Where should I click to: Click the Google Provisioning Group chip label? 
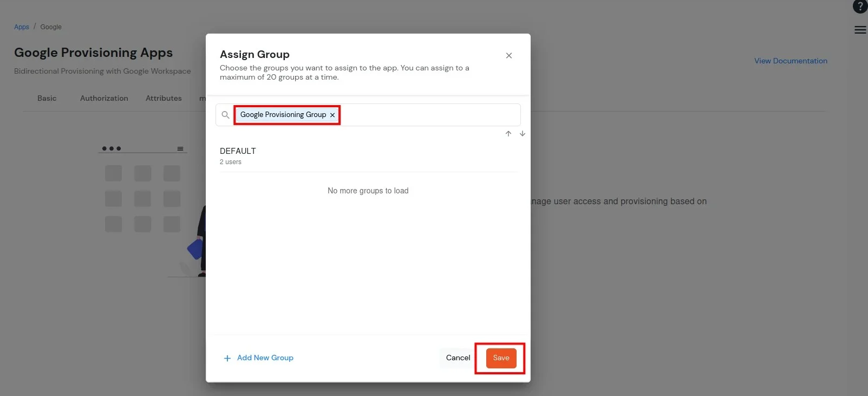coord(283,115)
